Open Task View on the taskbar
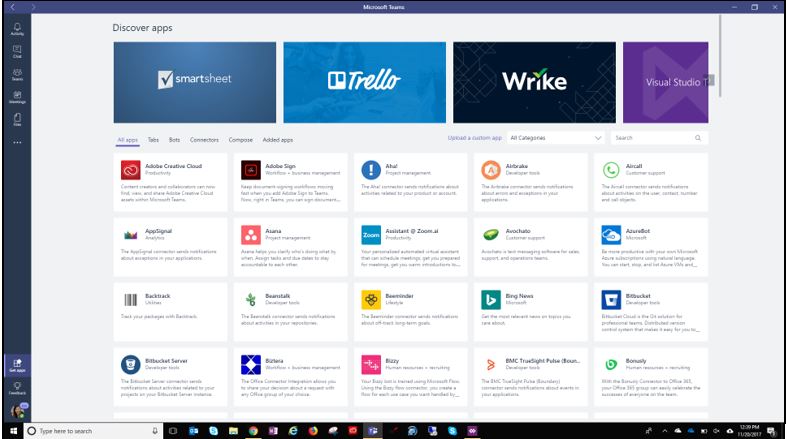This screenshot has width=787, height=439. click(x=173, y=431)
